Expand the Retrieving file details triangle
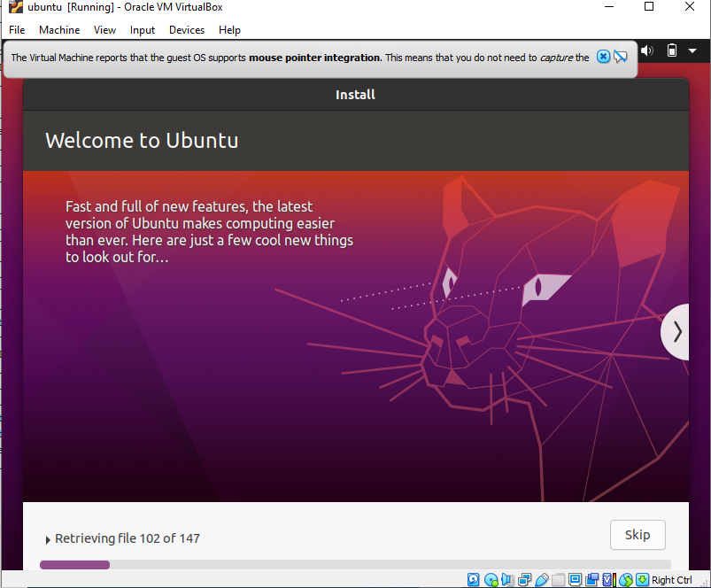Image resolution: width=711 pixels, height=588 pixels. pyautogui.click(x=48, y=539)
